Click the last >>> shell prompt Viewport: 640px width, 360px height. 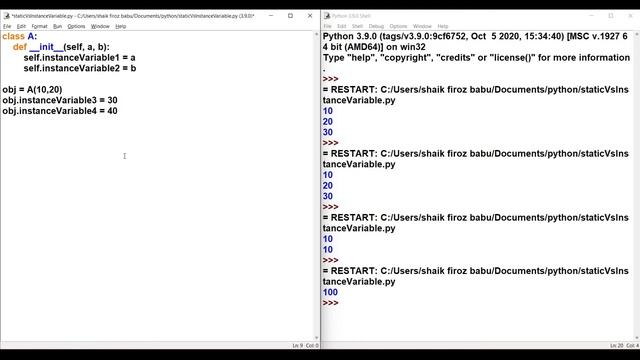tap(331, 303)
